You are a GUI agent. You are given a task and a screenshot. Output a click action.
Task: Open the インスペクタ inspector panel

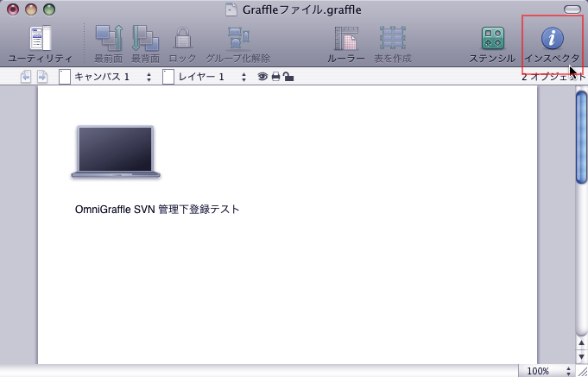(552, 38)
